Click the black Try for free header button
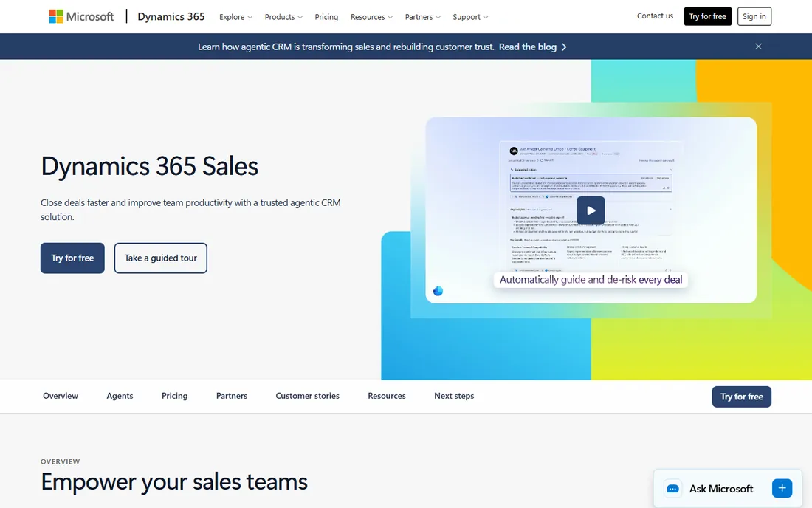The image size is (812, 508). [707, 16]
